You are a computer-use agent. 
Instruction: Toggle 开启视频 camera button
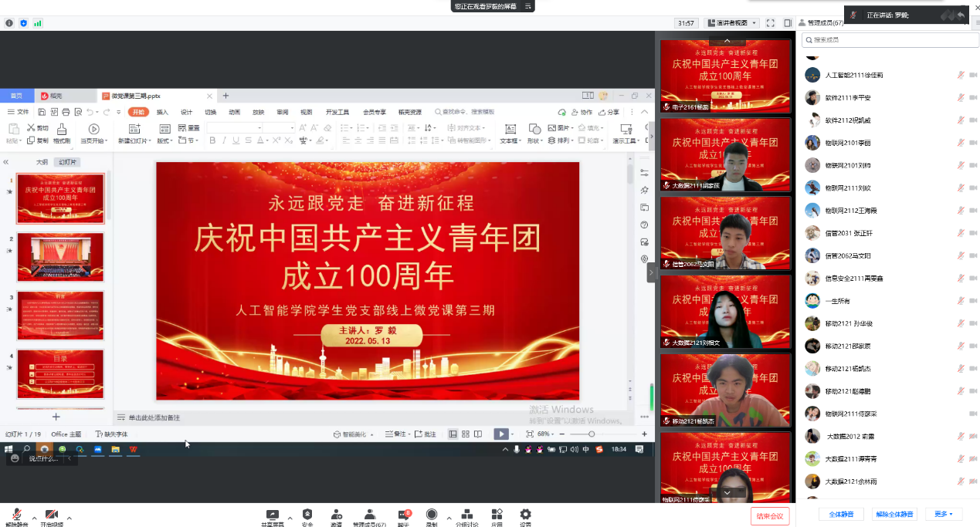tap(52, 515)
